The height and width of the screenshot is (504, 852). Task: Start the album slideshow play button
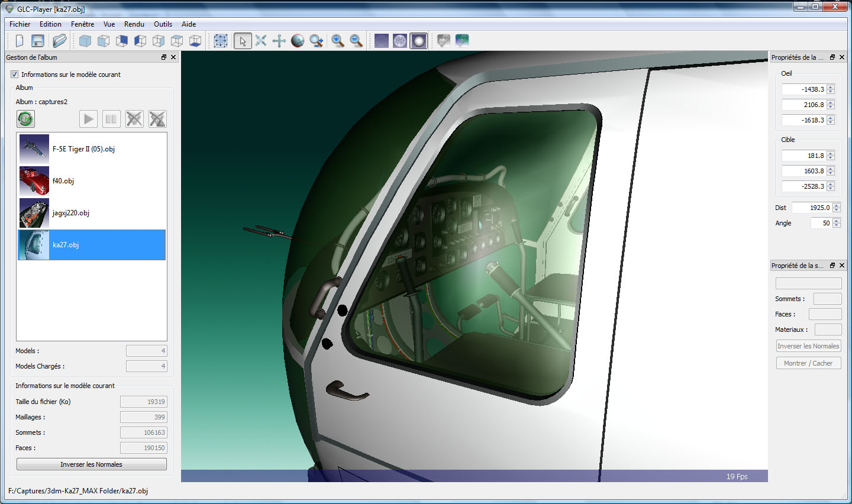[x=88, y=119]
